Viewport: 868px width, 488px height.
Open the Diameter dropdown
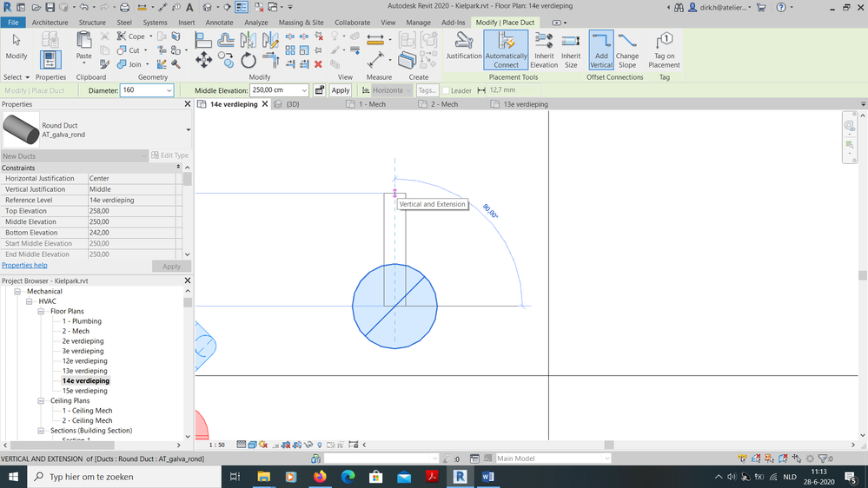(169, 90)
